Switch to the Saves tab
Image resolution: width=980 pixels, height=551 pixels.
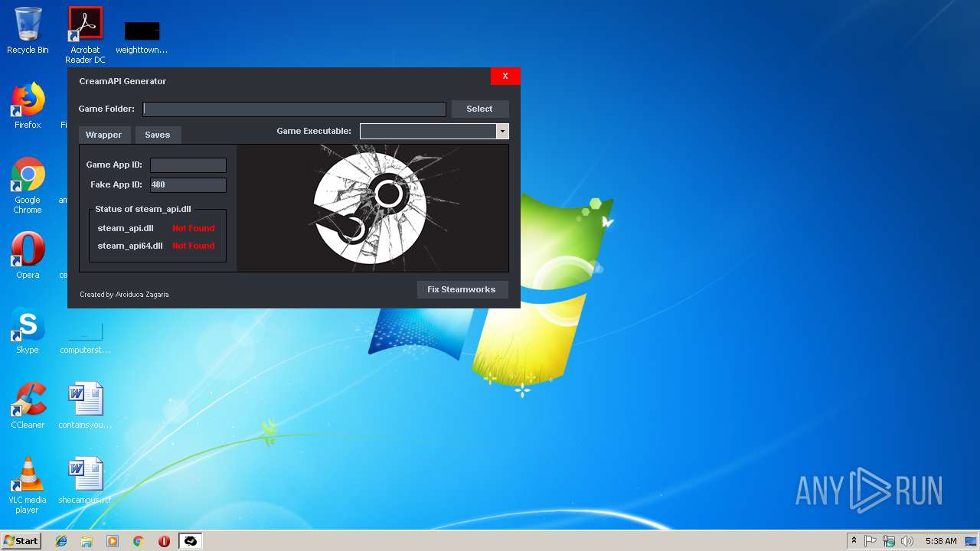[158, 135]
